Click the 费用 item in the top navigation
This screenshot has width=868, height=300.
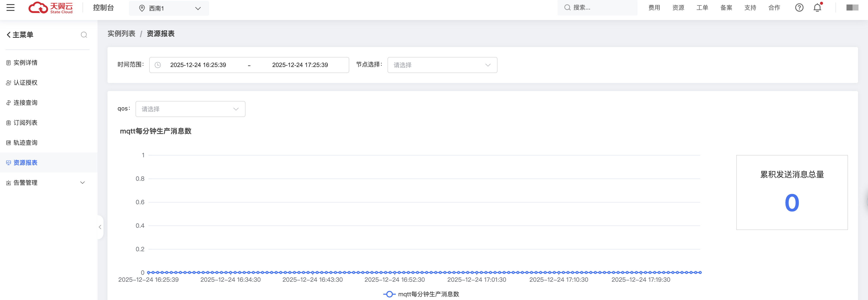click(654, 7)
